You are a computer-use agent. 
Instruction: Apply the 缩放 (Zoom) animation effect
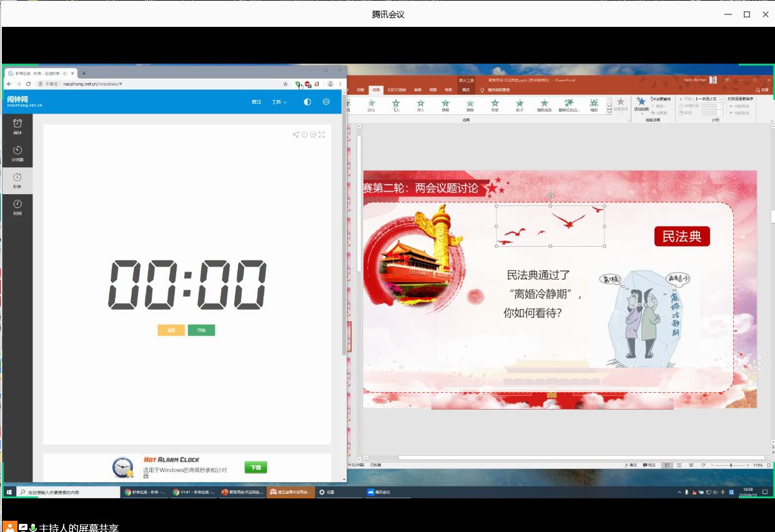point(594,106)
